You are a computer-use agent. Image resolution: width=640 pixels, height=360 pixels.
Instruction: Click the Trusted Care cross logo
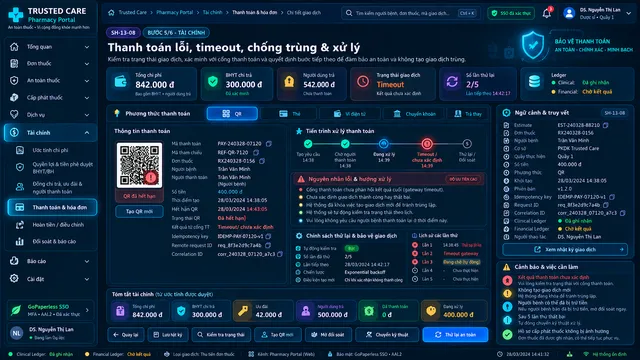tap(16, 15)
